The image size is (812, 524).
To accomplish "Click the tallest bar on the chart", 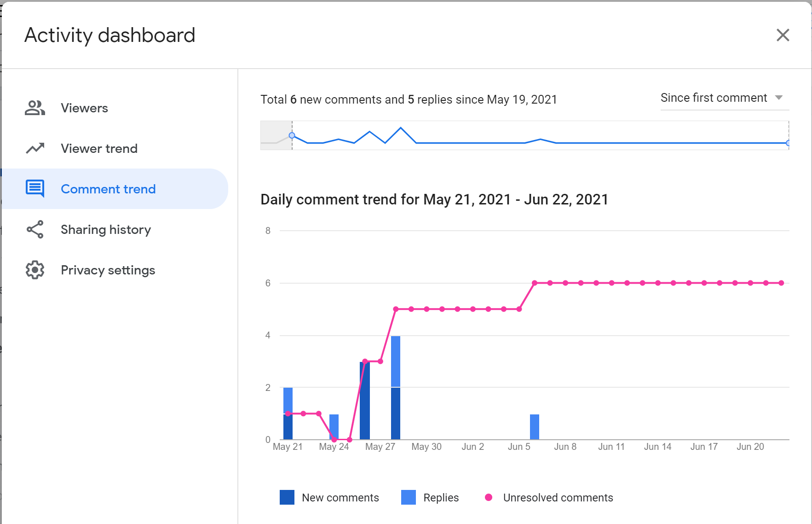I will click(396, 388).
